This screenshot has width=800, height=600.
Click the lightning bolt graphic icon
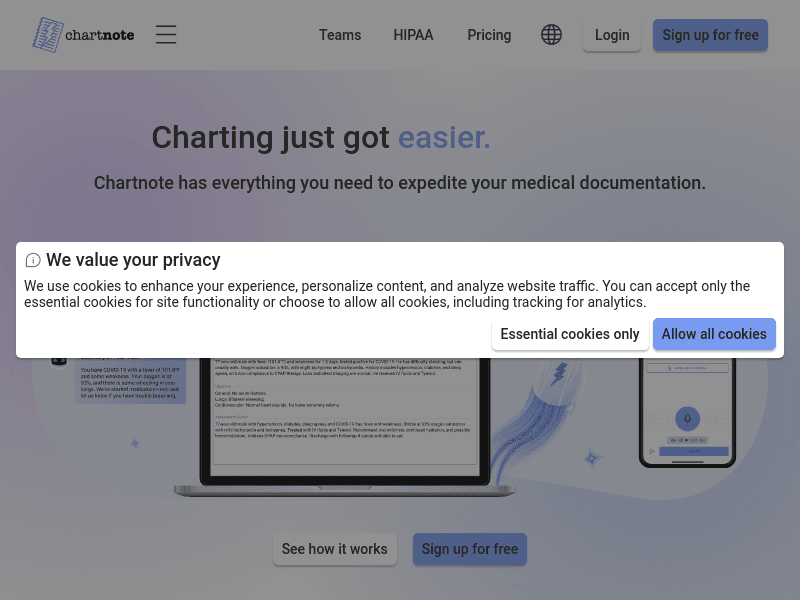click(x=560, y=375)
